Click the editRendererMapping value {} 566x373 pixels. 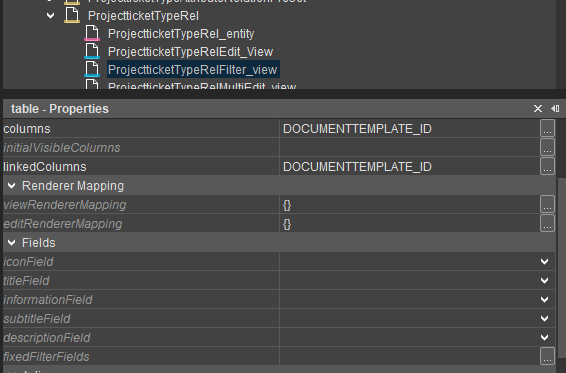coord(287,224)
